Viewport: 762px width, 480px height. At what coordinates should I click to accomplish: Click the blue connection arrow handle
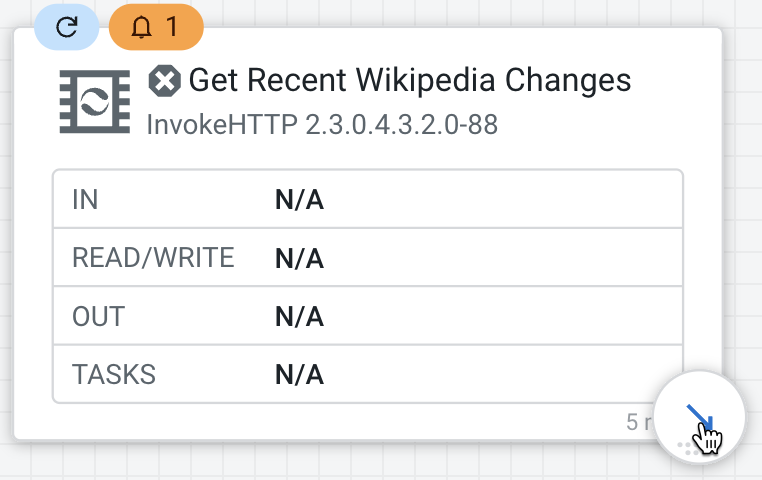pos(699,415)
